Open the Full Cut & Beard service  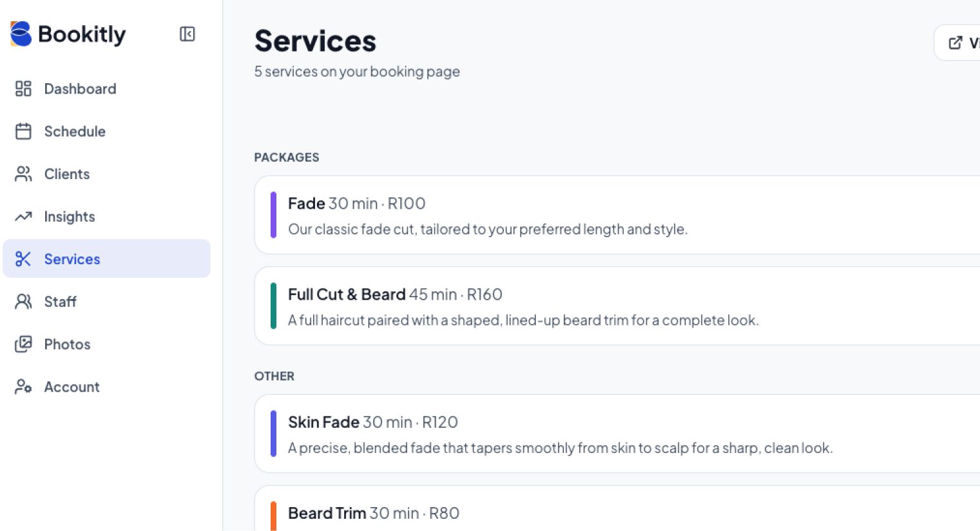click(617, 306)
